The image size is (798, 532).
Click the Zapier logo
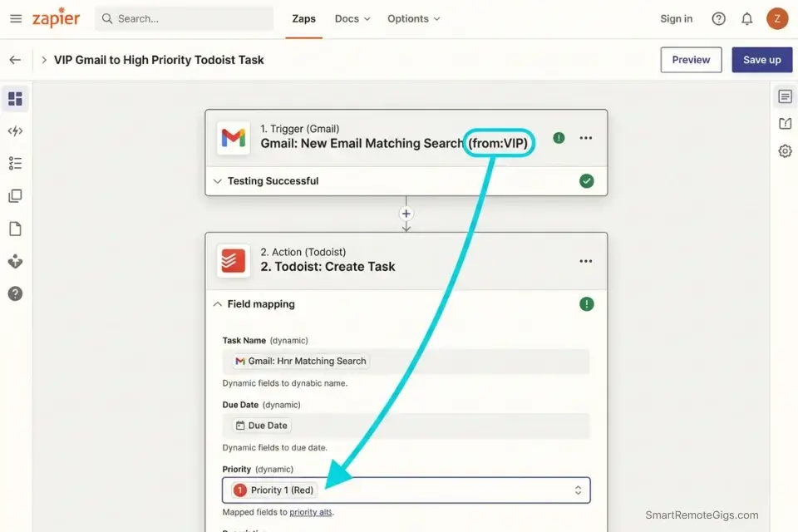click(x=56, y=17)
